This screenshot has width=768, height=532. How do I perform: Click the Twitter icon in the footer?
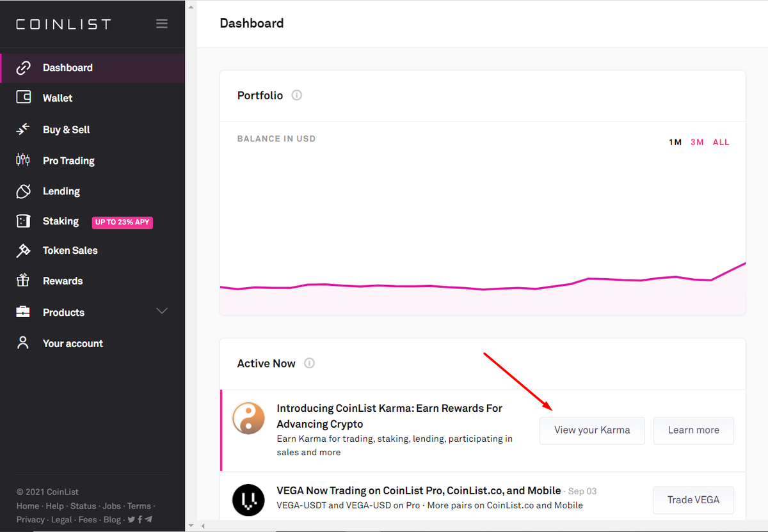click(131, 519)
